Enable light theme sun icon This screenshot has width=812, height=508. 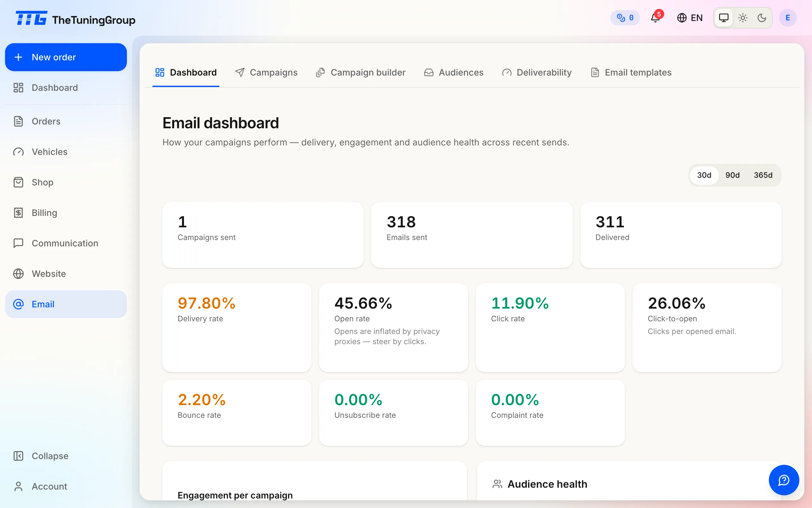743,18
